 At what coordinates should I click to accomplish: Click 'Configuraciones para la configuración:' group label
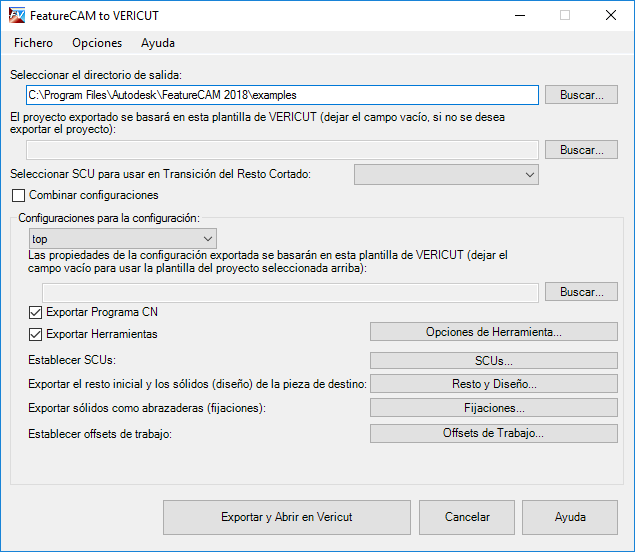[x=109, y=218]
